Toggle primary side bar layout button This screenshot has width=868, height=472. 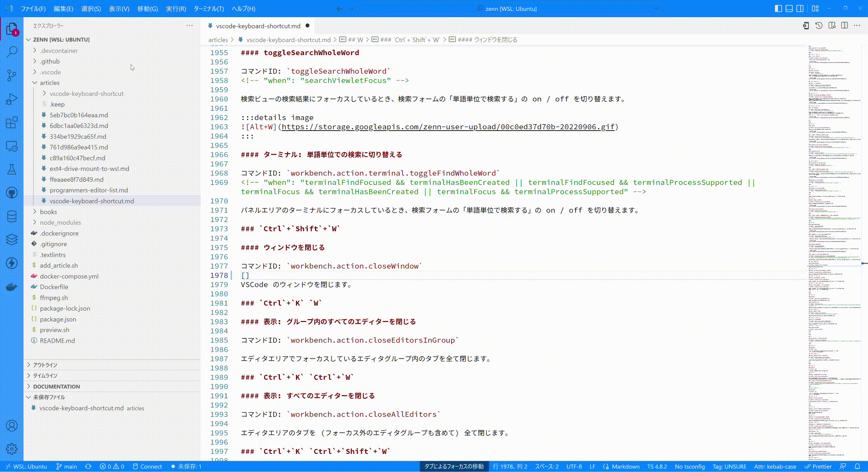(778, 9)
